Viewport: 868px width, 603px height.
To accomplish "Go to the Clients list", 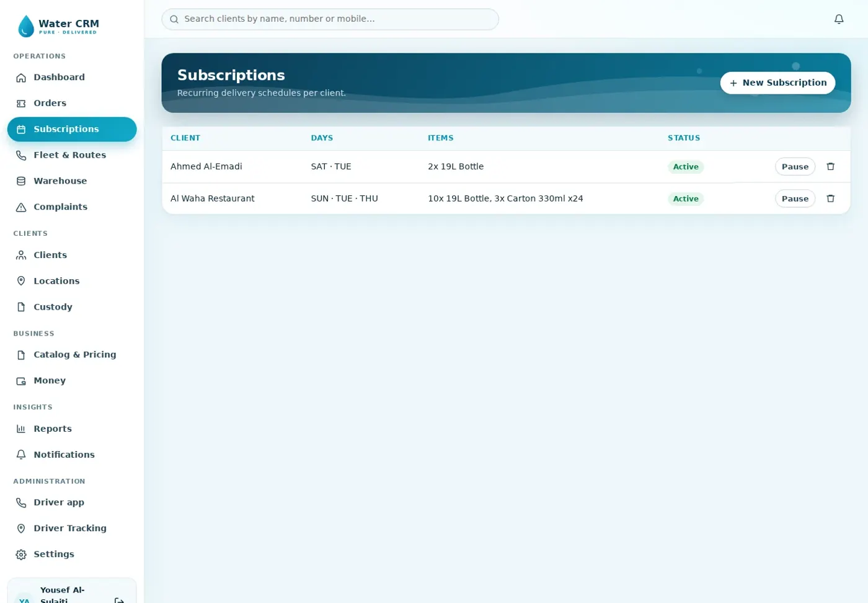I will 72,255.
